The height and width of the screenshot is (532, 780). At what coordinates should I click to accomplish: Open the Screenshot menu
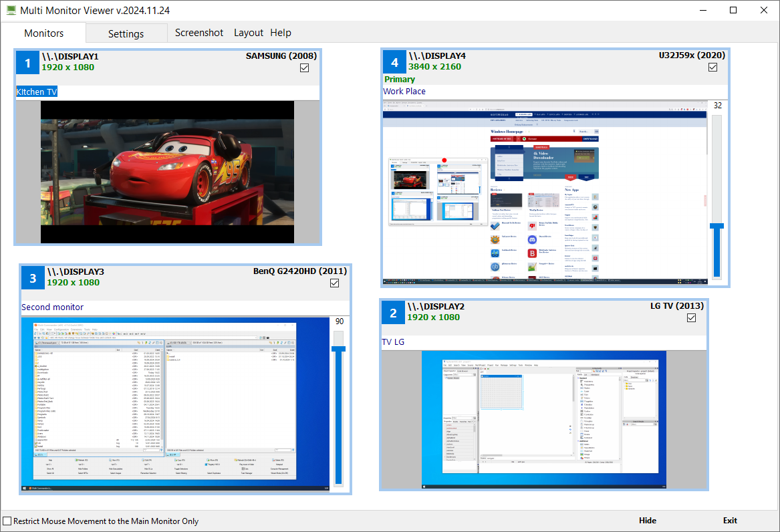199,33
